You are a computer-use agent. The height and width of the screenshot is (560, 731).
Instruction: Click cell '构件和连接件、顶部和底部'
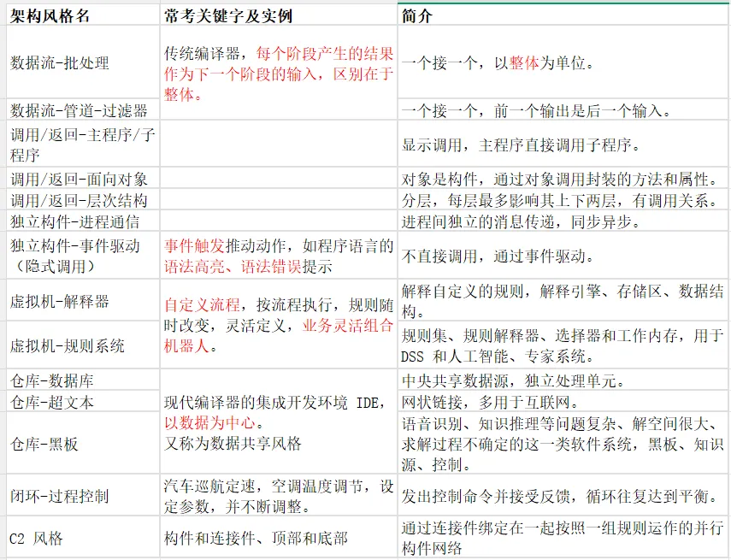coord(279,537)
